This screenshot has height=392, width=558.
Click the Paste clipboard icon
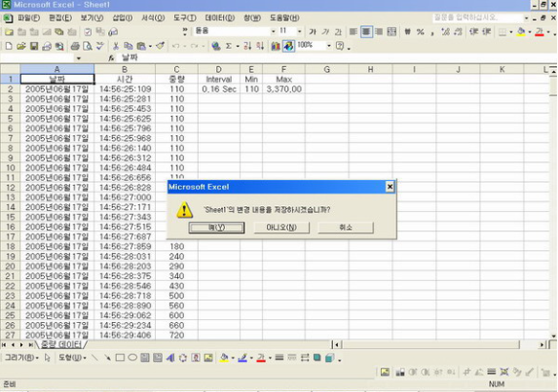tap(141, 46)
